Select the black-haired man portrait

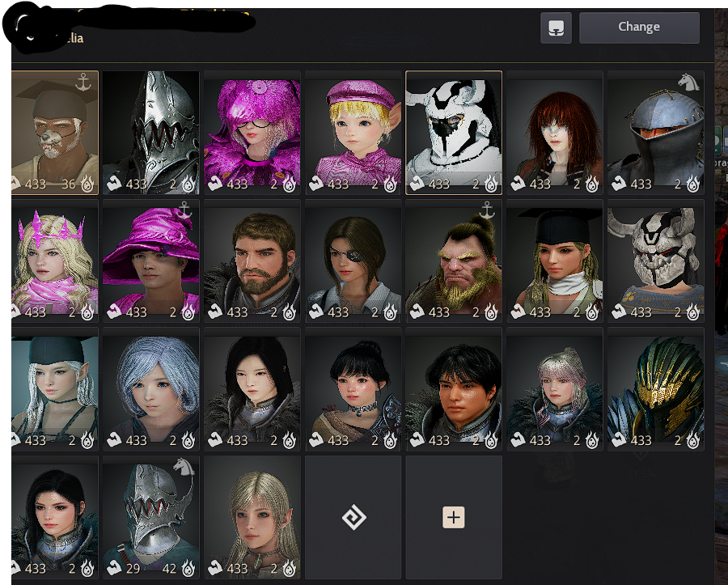454,389
